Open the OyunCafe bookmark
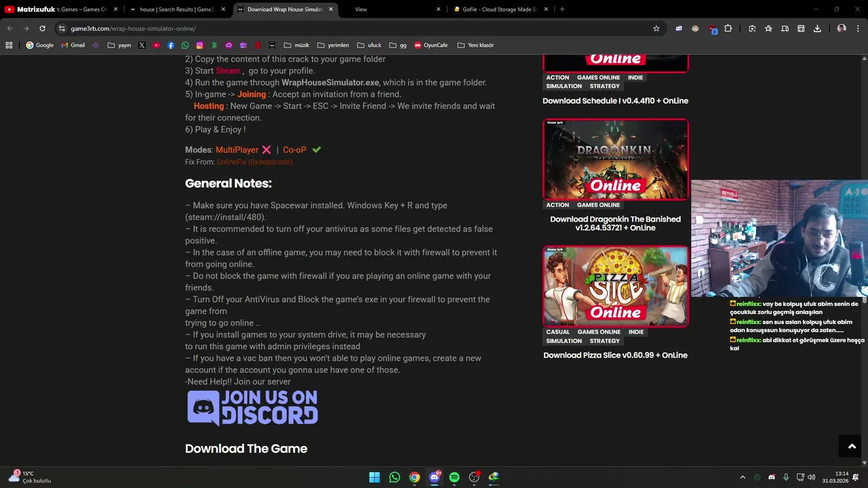Image resolution: width=868 pixels, height=488 pixels. click(x=431, y=45)
